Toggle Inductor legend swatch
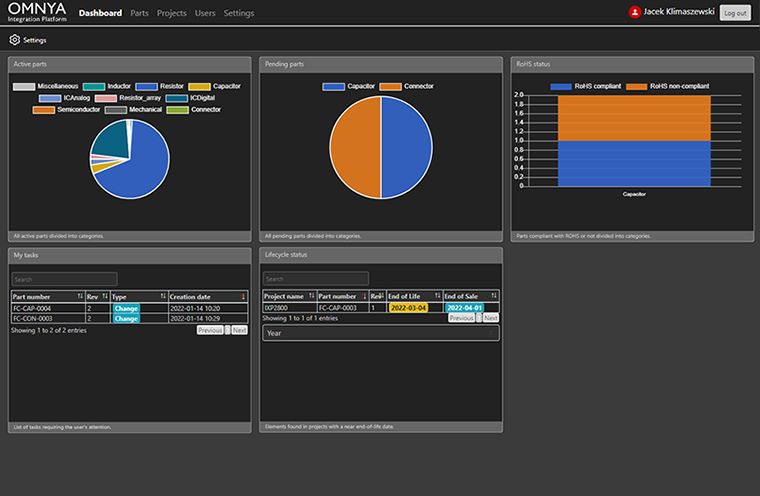Image resolution: width=760 pixels, height=496 pixels. [x=94, y=87]
